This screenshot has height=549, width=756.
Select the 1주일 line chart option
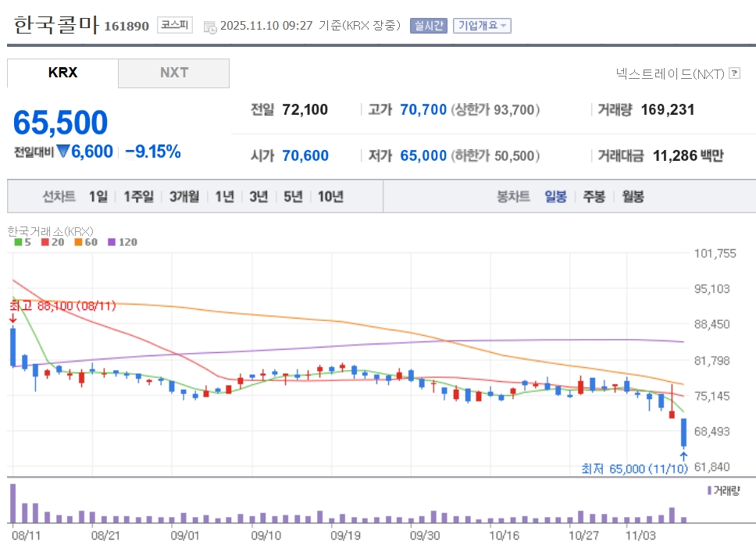coord(138,196)
